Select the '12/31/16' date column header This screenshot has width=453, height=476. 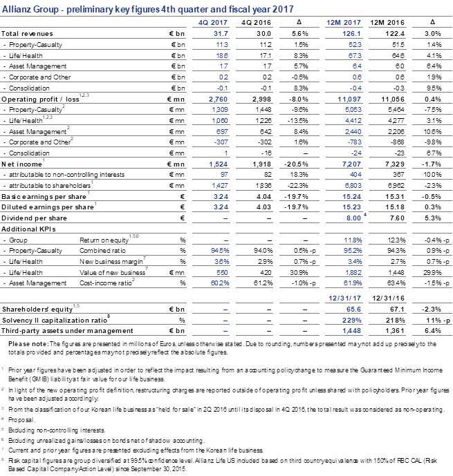(388, 298)
